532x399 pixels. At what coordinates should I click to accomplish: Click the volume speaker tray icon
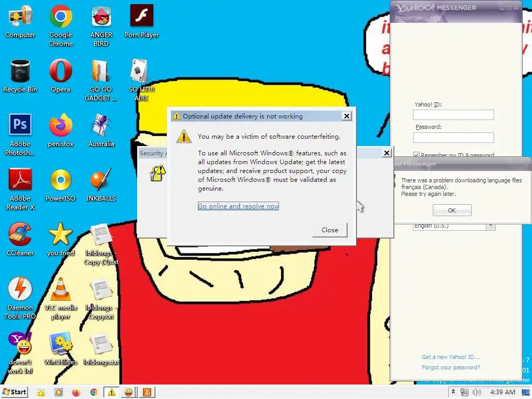[477, 393]
